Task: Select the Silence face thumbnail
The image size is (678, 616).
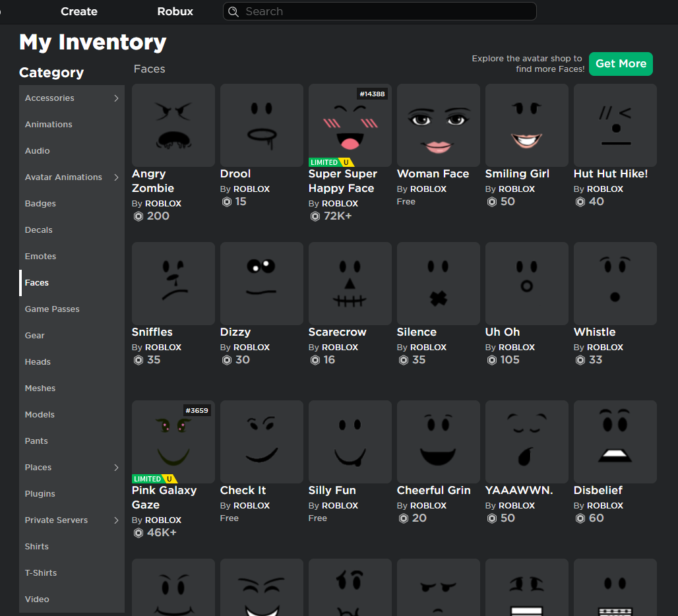Action: point(439,284)
